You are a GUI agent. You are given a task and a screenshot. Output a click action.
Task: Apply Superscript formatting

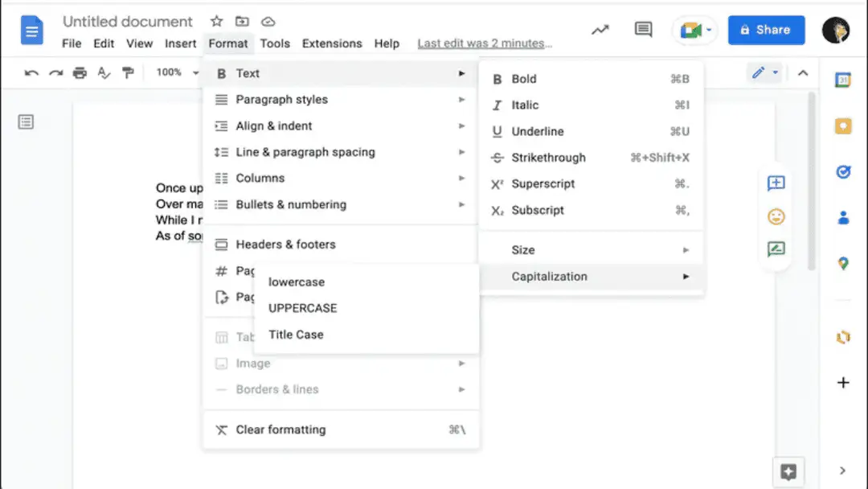click(x=592, y=184)
